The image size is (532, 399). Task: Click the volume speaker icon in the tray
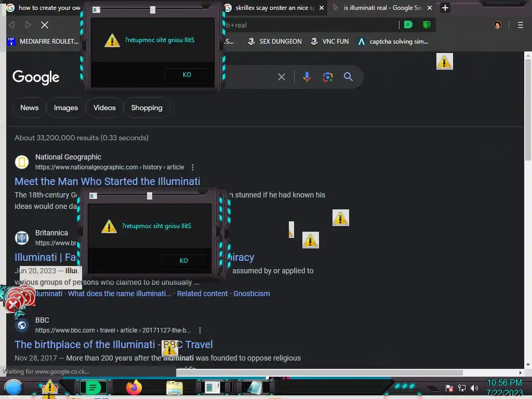pos(474,388)
